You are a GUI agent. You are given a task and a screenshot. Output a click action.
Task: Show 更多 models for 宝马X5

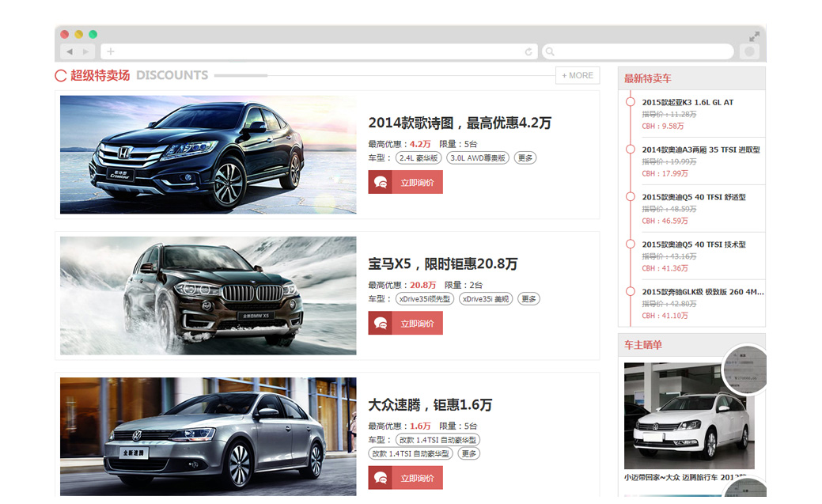click(528, 299)
